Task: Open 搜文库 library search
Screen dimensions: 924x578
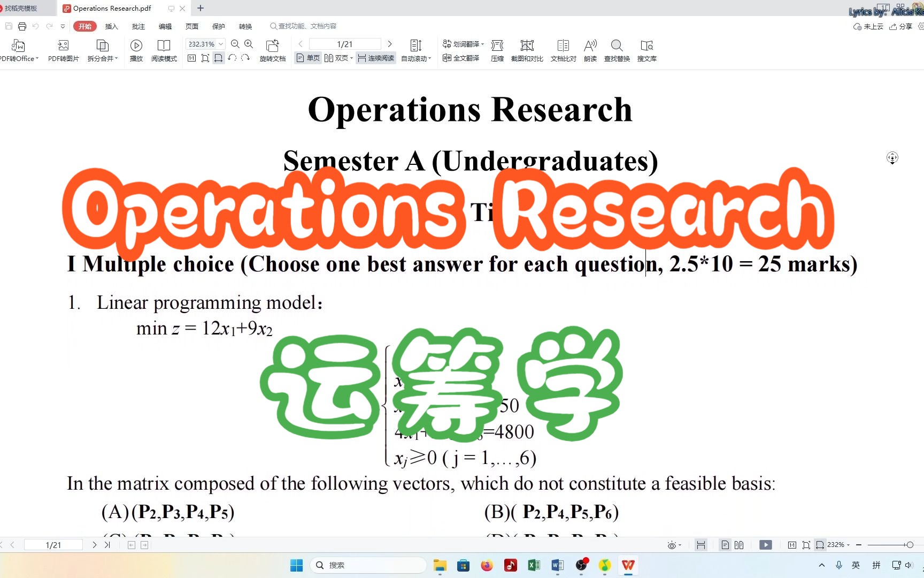Action: (647, 51)
